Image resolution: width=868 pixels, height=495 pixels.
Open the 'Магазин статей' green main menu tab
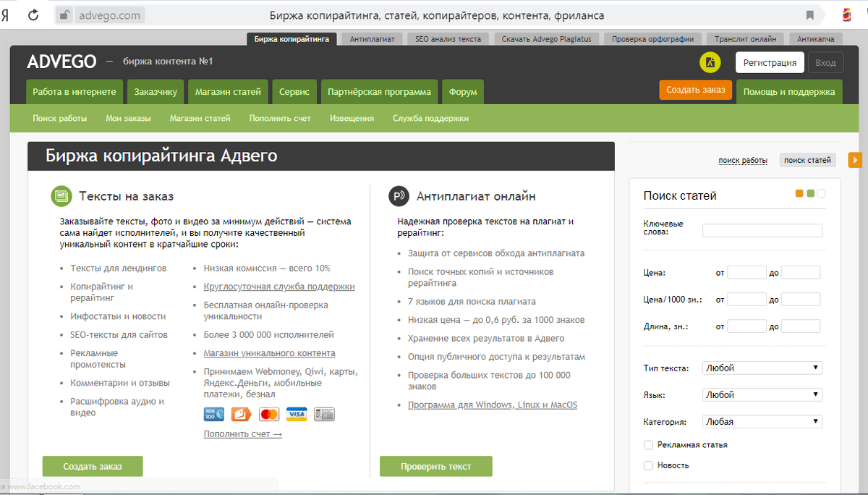point(229,92)
